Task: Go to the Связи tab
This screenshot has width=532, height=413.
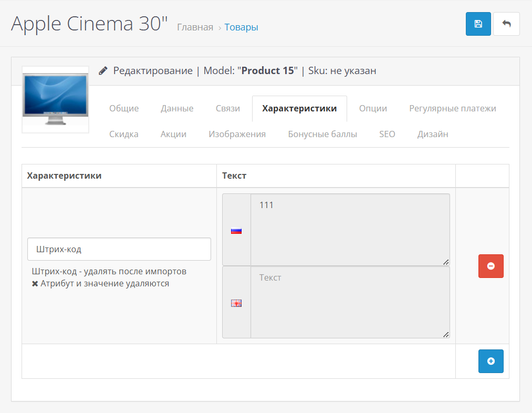Action: click(x=227, y=108)
